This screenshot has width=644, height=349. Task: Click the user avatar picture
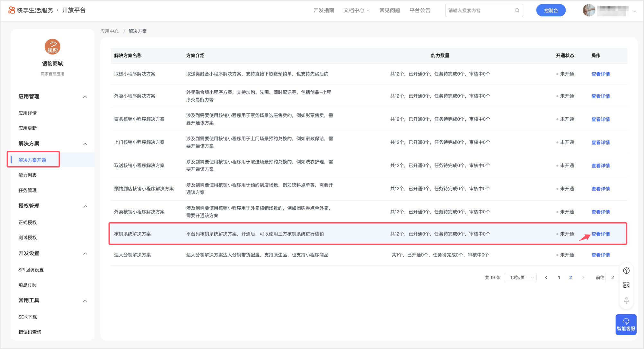589,10
